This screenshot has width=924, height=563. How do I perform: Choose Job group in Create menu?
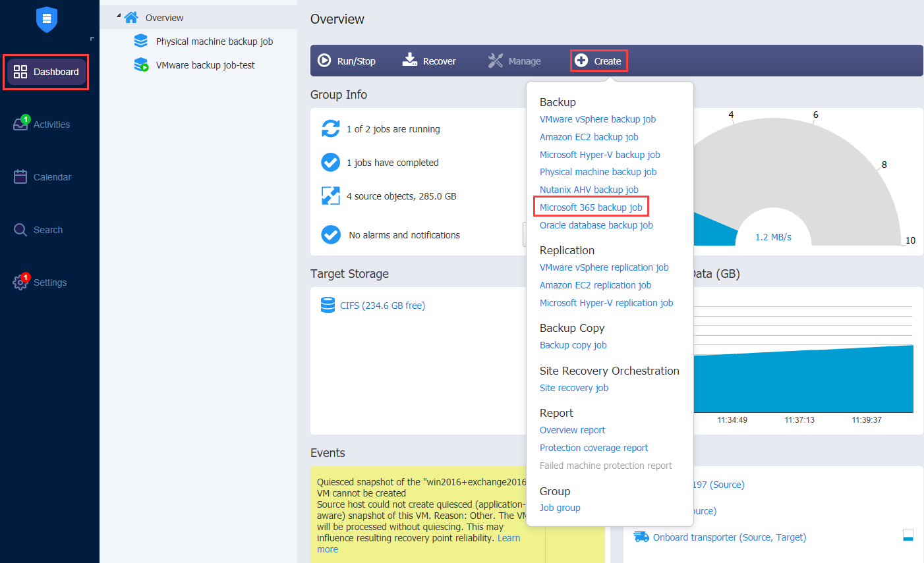point(560,508)
